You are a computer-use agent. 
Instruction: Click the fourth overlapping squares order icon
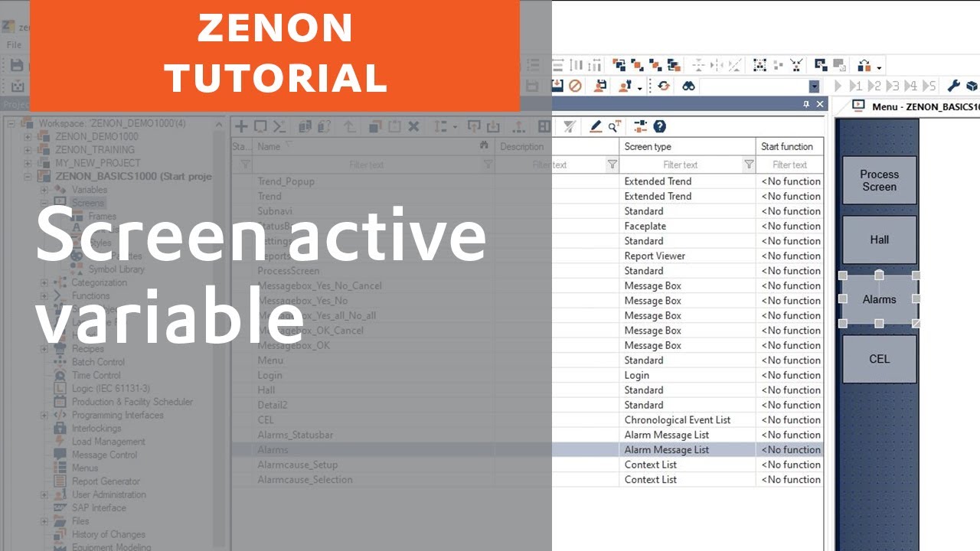coord(674,65)
